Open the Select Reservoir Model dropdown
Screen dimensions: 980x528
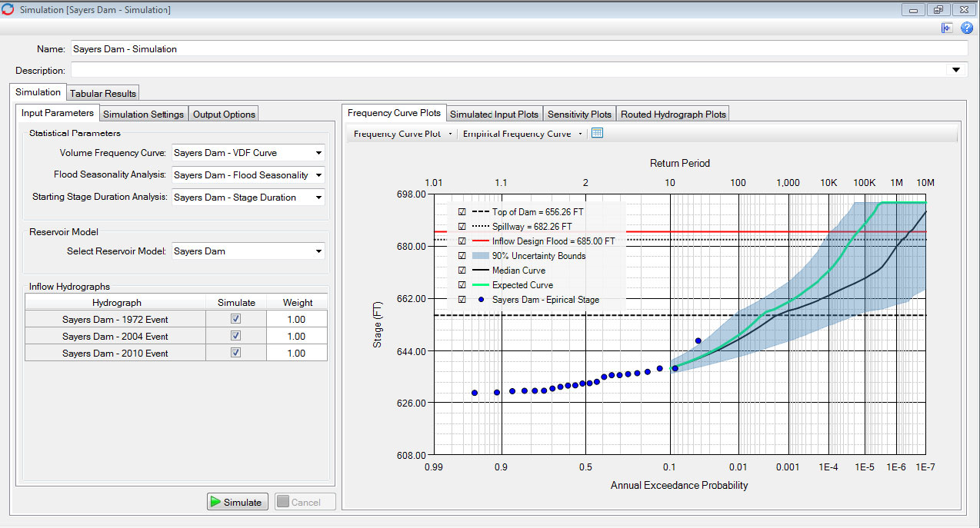[318, 251]
